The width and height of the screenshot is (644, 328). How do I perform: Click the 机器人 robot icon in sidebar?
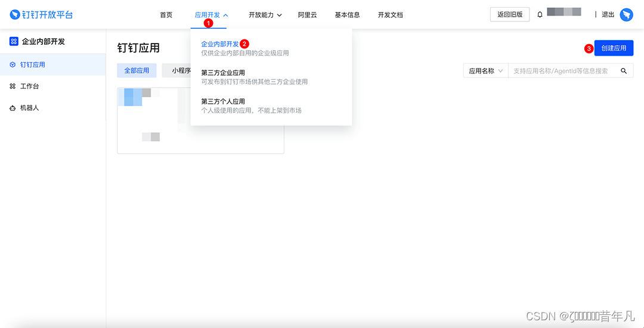click(13, 108)
